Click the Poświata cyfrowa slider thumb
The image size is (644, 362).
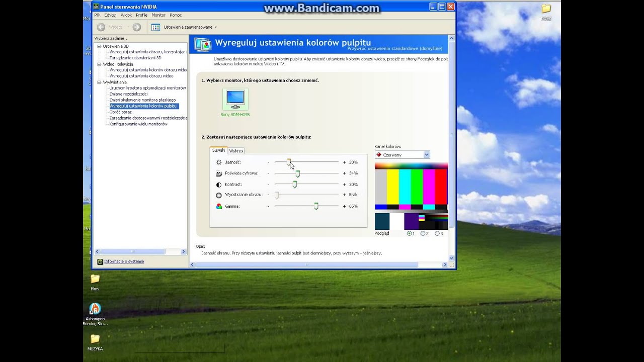(x=298, y=173)
